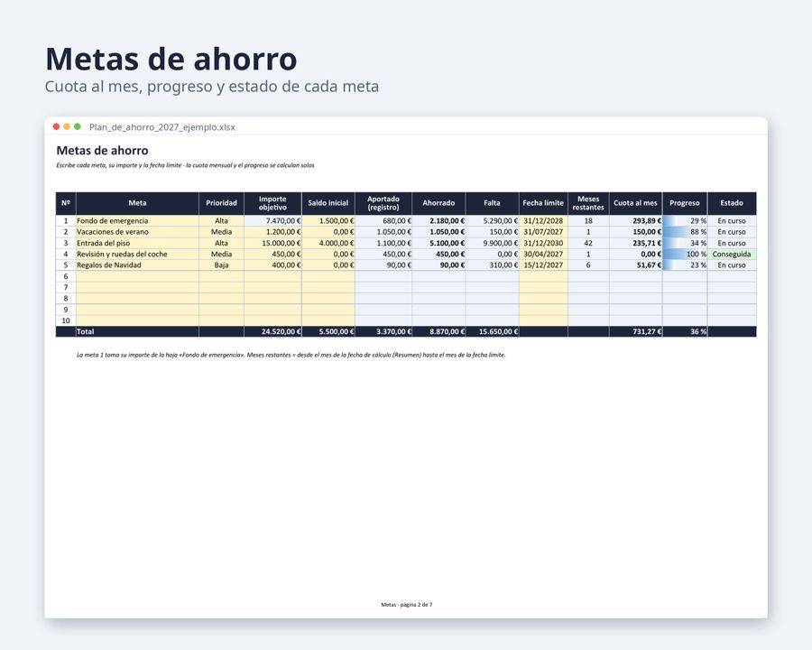Image resolution: width=812 pixels, height=650 pixels.
Task: Select the 'Meses restantes' column header
Action: point(588,203)
